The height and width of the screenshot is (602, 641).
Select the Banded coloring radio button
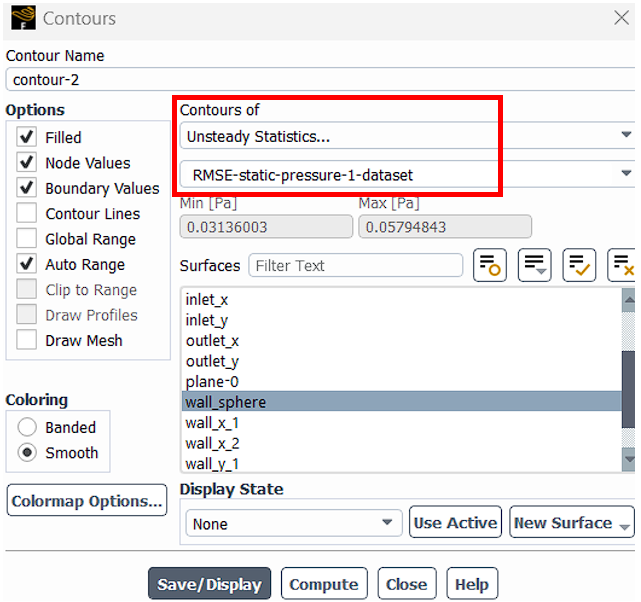click(27, 427)
